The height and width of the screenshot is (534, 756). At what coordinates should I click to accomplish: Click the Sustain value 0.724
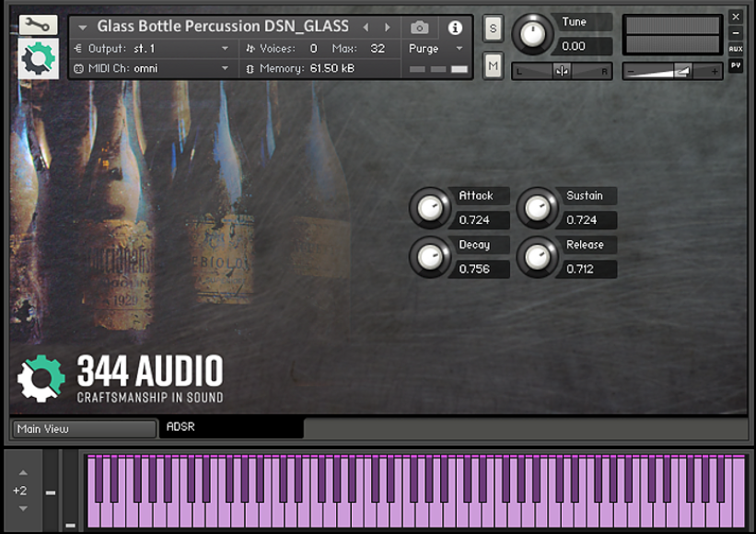(x=587, y=220)
